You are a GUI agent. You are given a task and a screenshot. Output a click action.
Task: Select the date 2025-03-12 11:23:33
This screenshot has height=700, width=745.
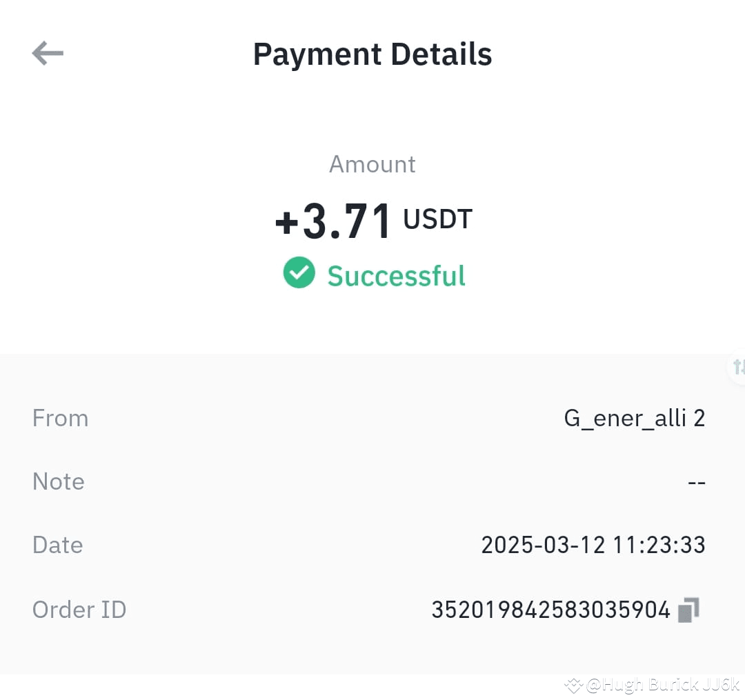click(593, 545)
